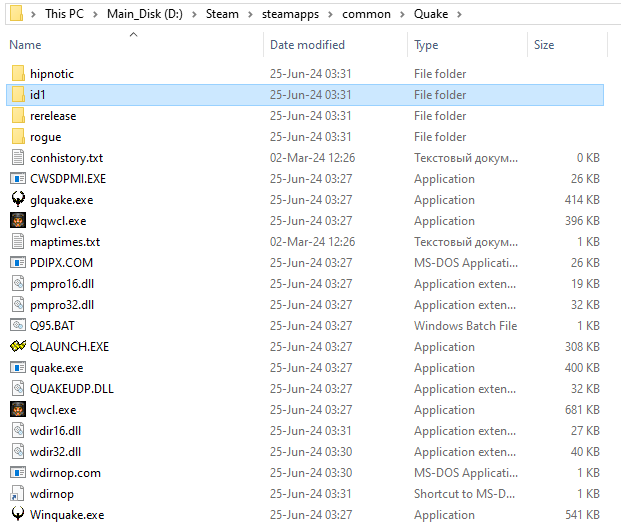621x531 pixels.
Task: Select file name glquake.exe
Action: pyautogui.click(x=62, y=200)
